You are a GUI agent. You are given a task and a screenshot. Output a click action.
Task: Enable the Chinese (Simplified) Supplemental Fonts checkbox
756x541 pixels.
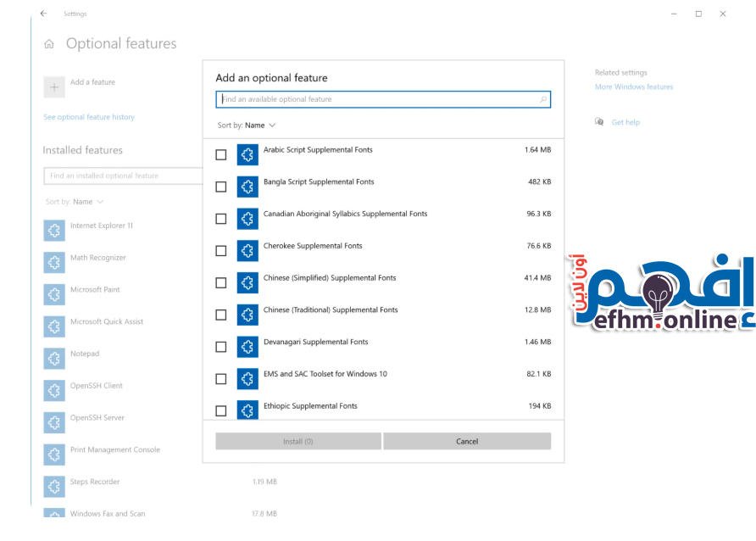221,282
